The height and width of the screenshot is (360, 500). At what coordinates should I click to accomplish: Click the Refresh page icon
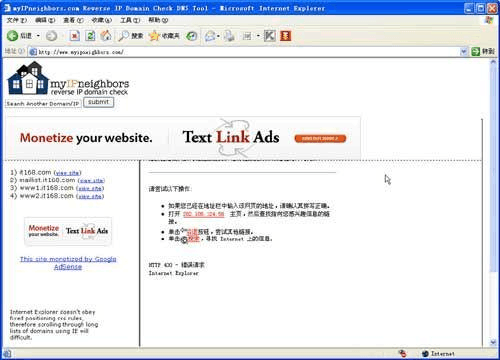[90, 36]
